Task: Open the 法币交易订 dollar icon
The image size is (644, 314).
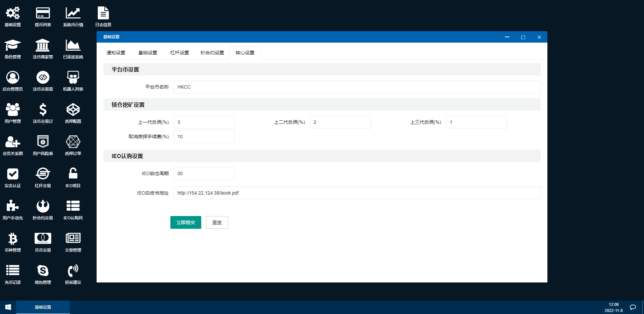Action: point(43,110)
